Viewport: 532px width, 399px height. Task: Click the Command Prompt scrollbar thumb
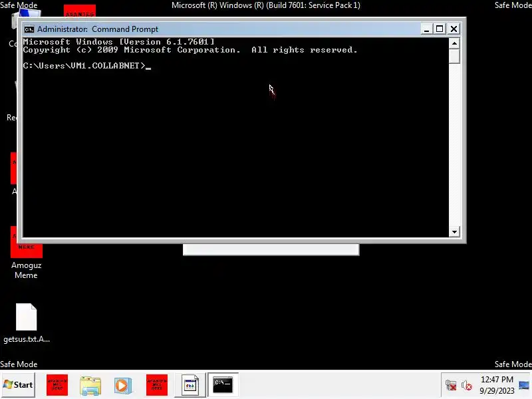click(x=454, y=56)
